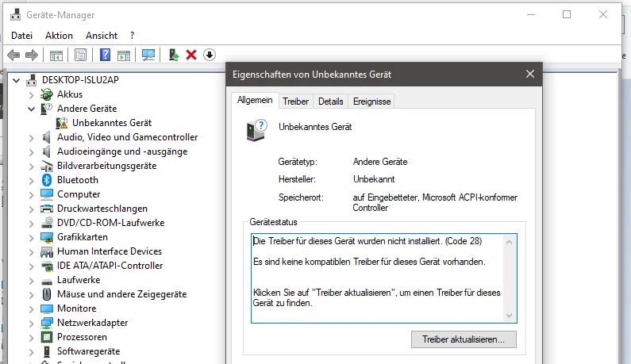Select the Grafikkarten tree row label
The height and width of the screenshot is (364, 631).
82,237
